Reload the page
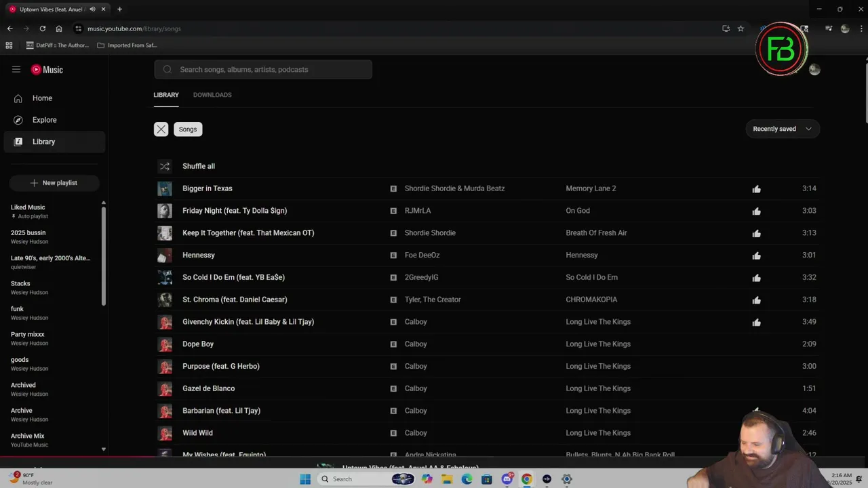Image resolution: width=868 pixels, height=488 pixels. coord(42,28)
